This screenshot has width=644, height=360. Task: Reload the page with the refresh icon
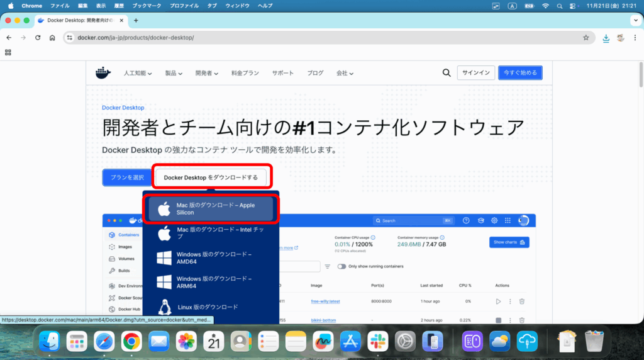(38, 38)
